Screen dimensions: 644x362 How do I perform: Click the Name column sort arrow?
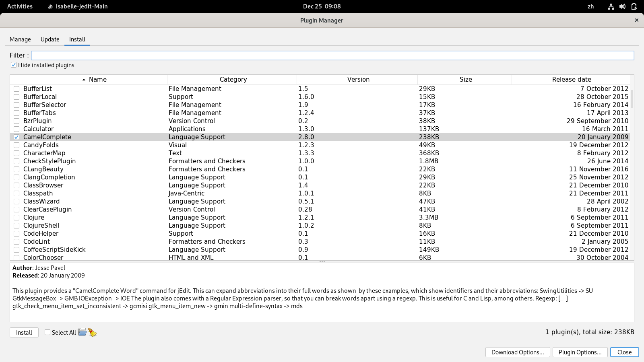click(x=84, y=80)
